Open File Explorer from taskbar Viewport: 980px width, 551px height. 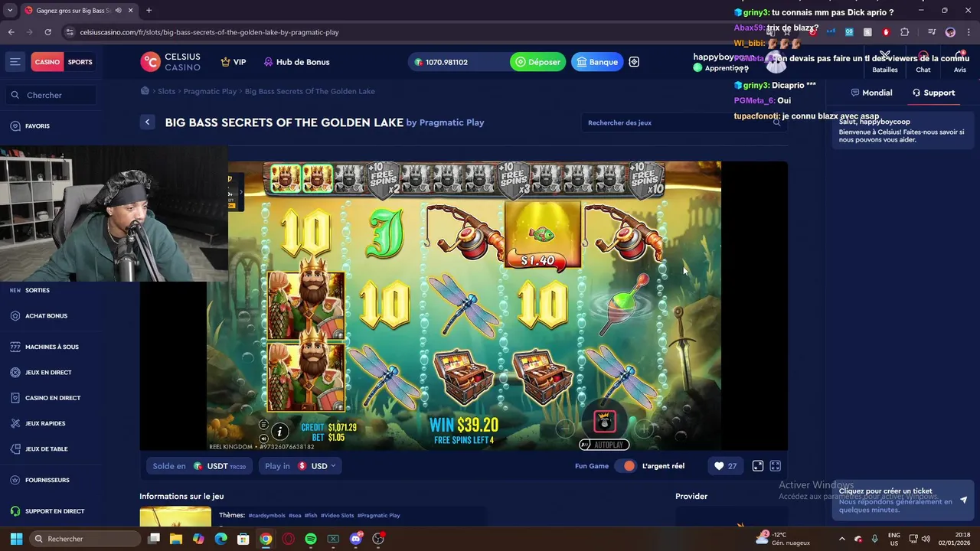point(176,539)
